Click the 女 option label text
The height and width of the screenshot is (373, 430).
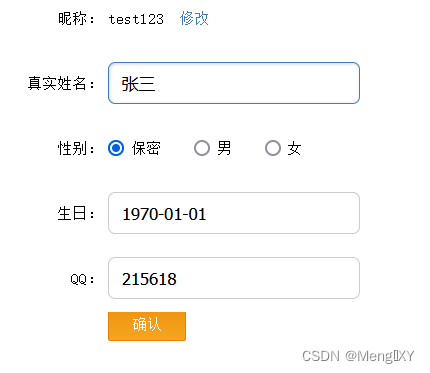coord(294,148)
